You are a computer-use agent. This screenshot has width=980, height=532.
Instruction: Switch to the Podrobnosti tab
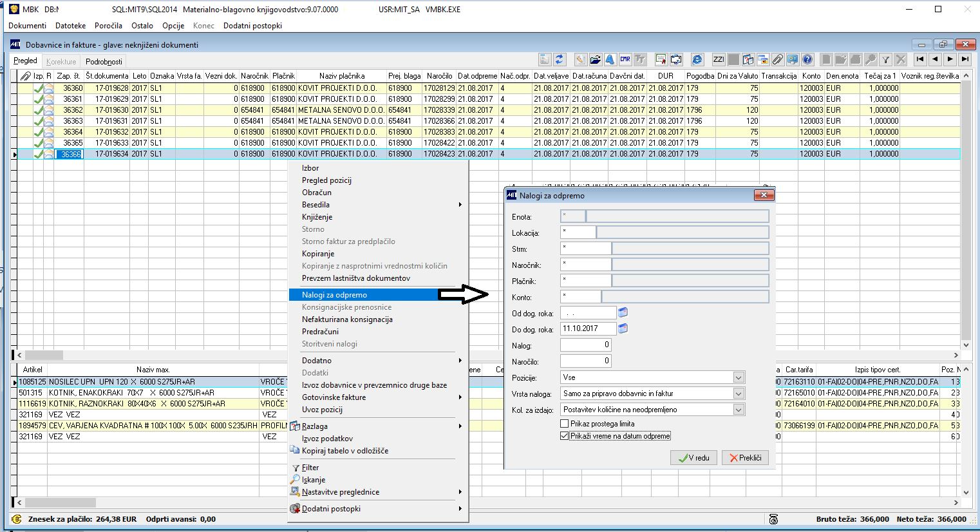point(104,62)
